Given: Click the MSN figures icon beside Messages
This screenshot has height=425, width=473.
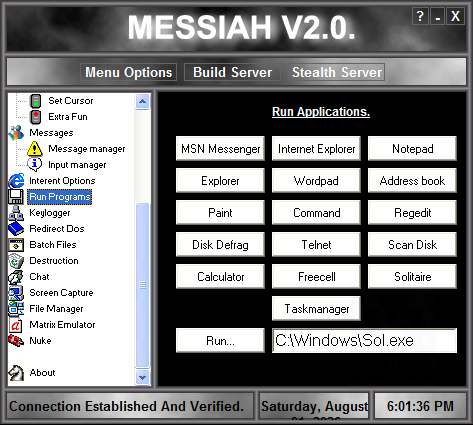Looking at the screenshot, I should point(16,133).
